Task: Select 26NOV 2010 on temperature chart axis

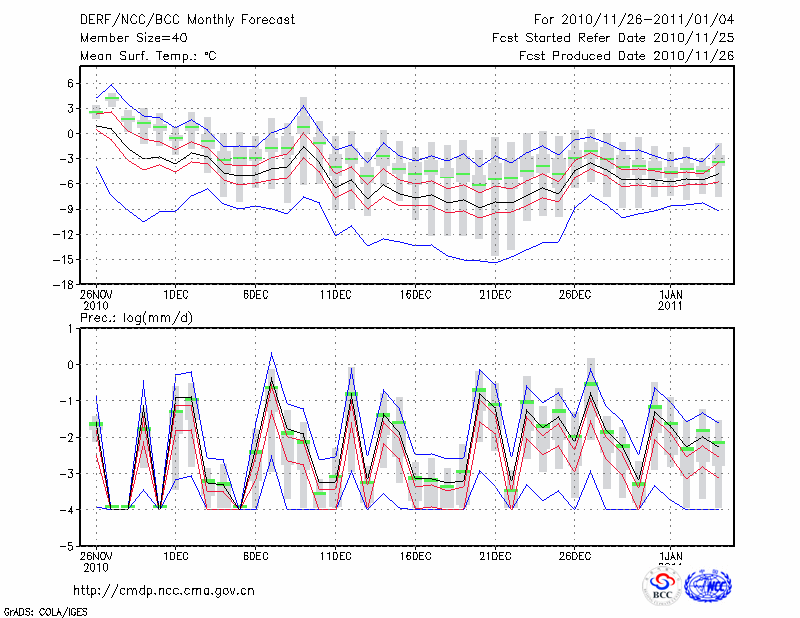Action: 96,299
